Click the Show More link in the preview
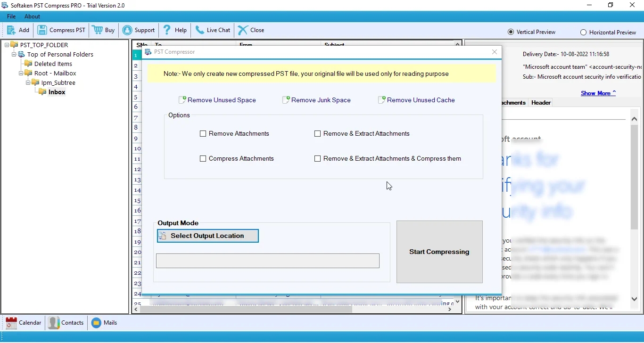Image resolution: width=644 pixels, height=343 pixels. [595, 93]
